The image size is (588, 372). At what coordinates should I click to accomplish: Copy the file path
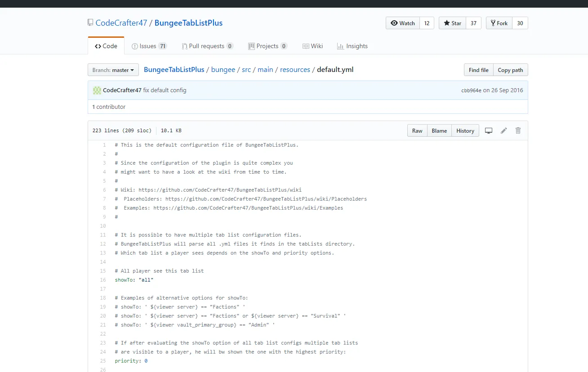pyautogui.click(x=510, y=70)
